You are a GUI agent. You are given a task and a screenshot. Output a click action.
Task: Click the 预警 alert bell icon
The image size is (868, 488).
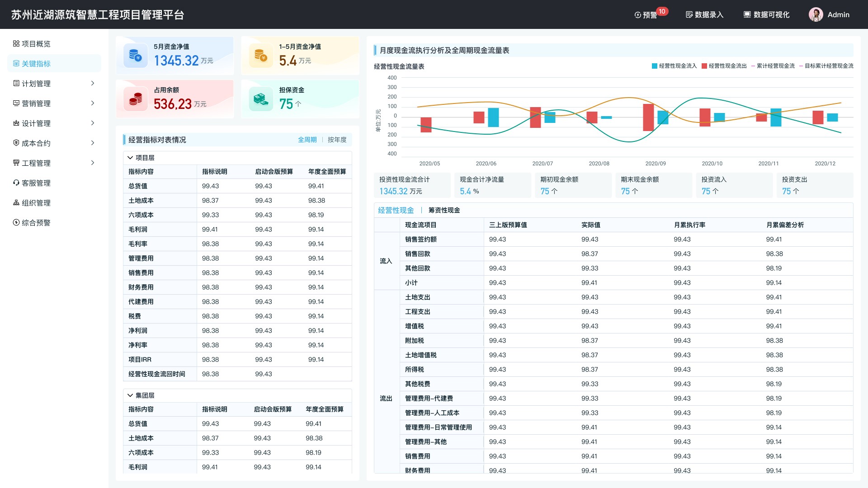click(x=637, y=15)
